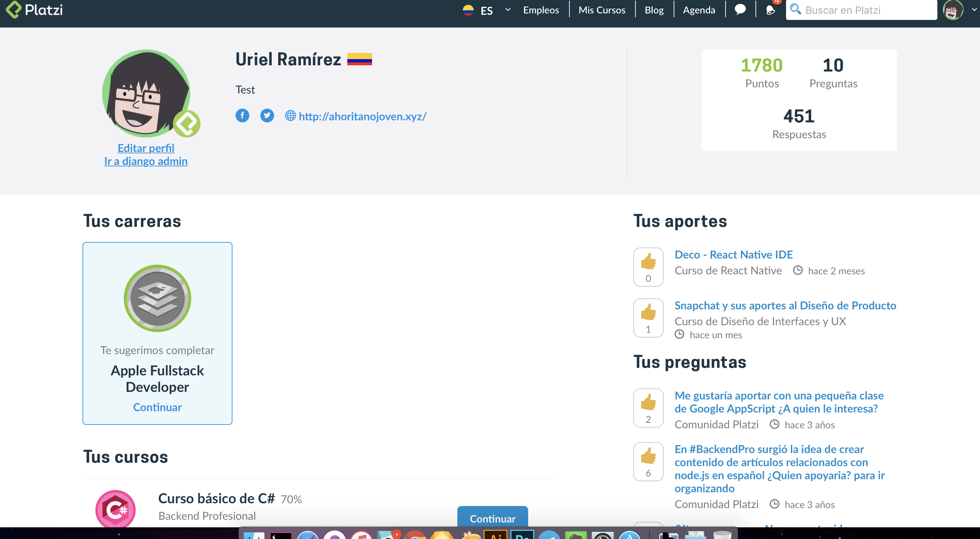Click the Colombian flag beside Uriel Ramírez
This screenshot has height=539, width=980.
pos(360,59)
